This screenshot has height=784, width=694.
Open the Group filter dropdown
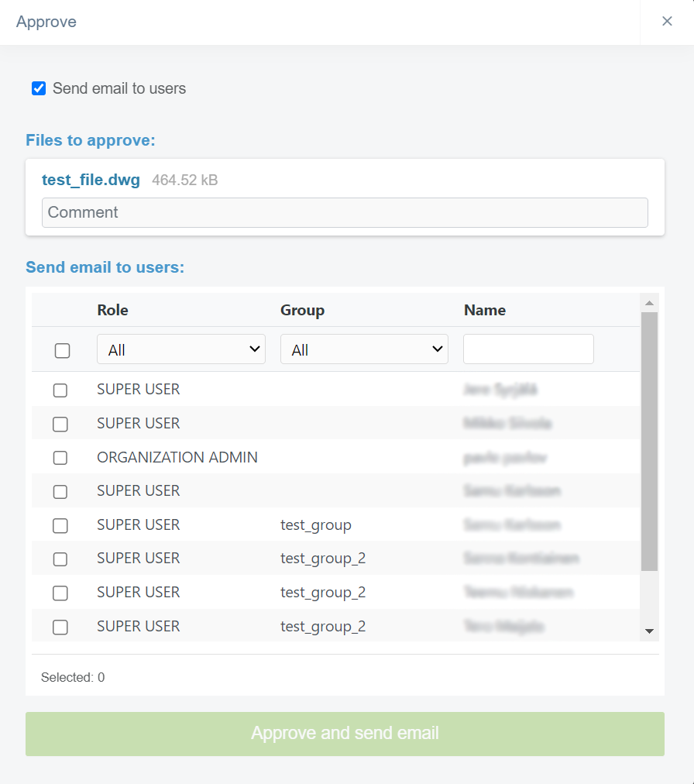[364, 349]
